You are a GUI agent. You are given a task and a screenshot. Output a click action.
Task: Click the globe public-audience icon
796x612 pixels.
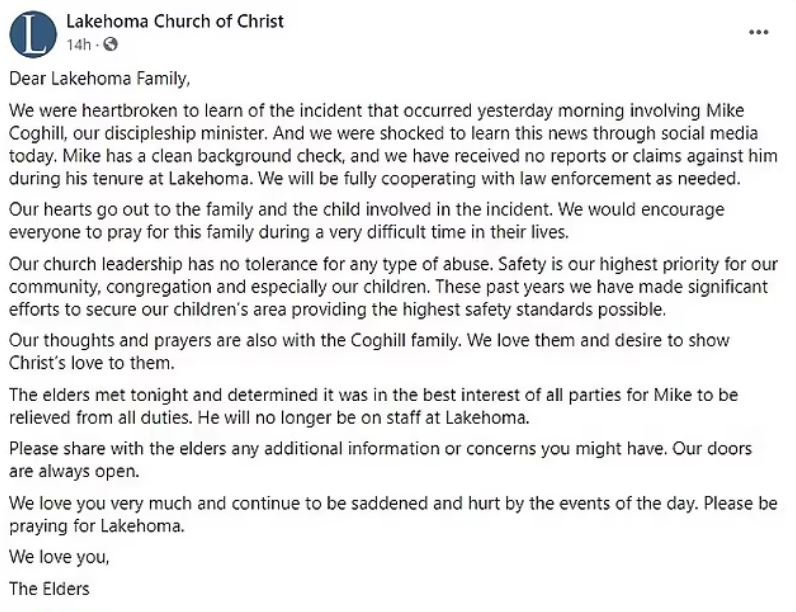click(x=110, y=45)
